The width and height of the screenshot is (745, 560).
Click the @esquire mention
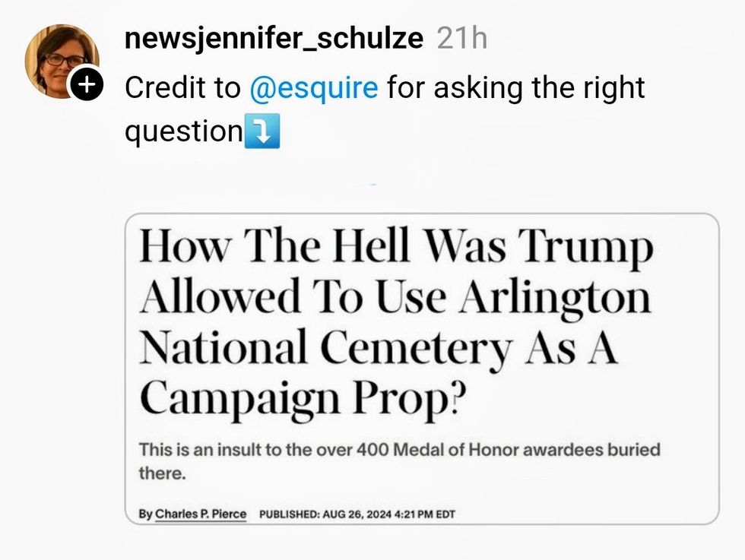coord(313,88)
